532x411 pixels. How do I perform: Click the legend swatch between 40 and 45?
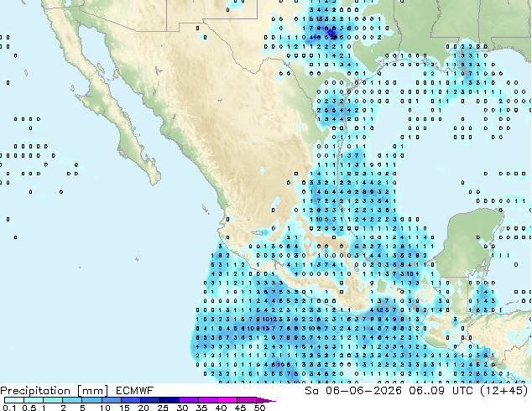coord(227,400)
